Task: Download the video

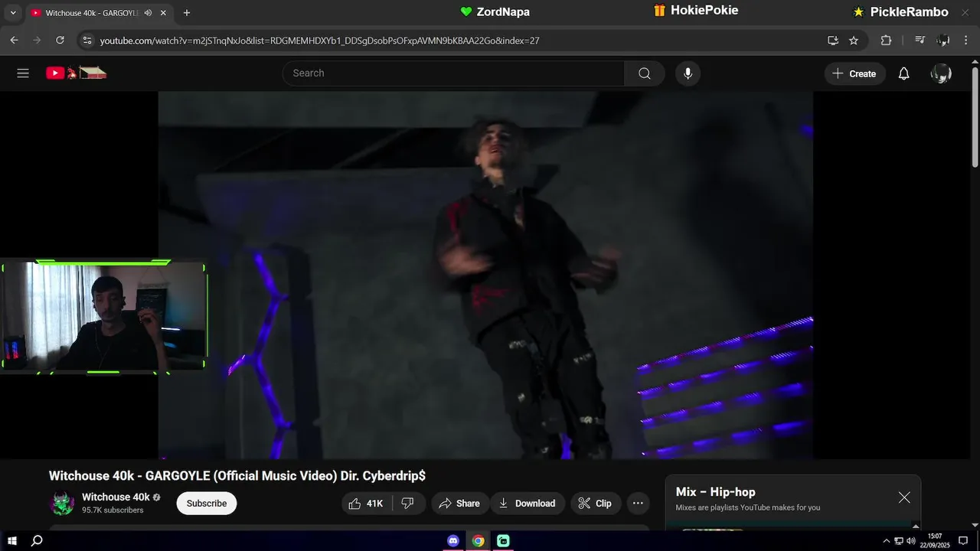Action: click(x=528, y=504)
